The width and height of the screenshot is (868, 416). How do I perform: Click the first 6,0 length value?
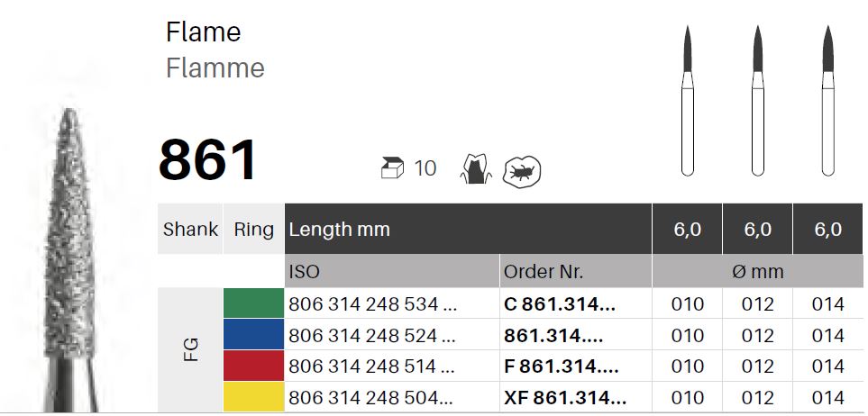pyautogui.click(x=688, y=229)
